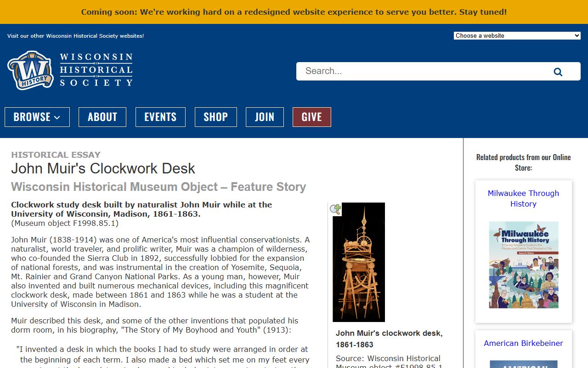
Task: Open the American Birkebeiner product link
Action: point(523,343)
